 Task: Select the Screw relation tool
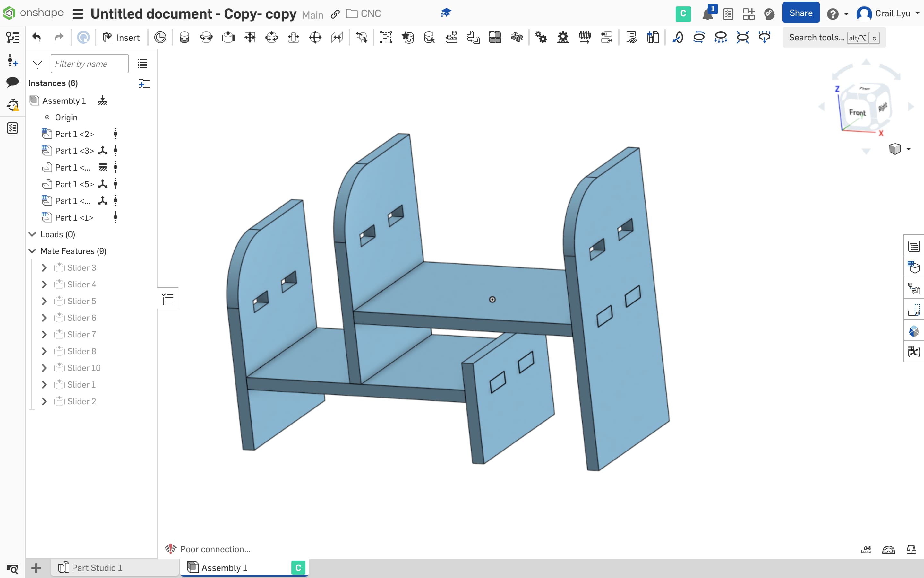pyautogui.click(x=585, y=37)
